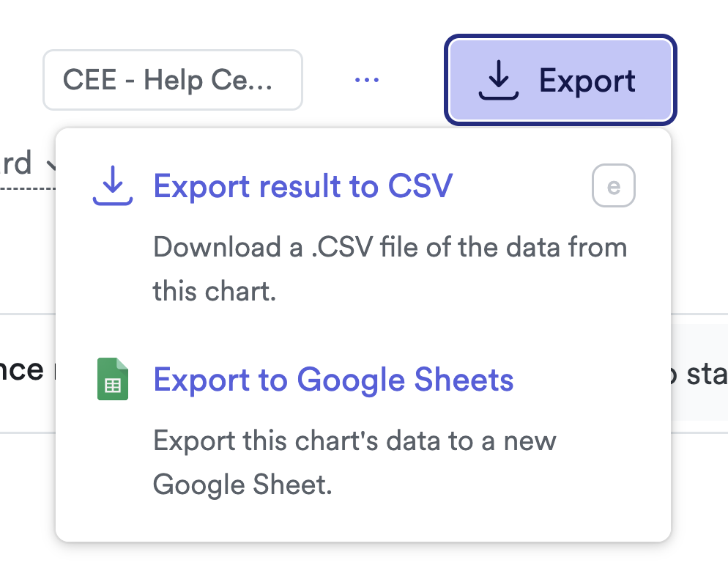
Task: Click the truncated "rd" label with dashed underline
Action: pyautogui.click(x=16, y=163)
